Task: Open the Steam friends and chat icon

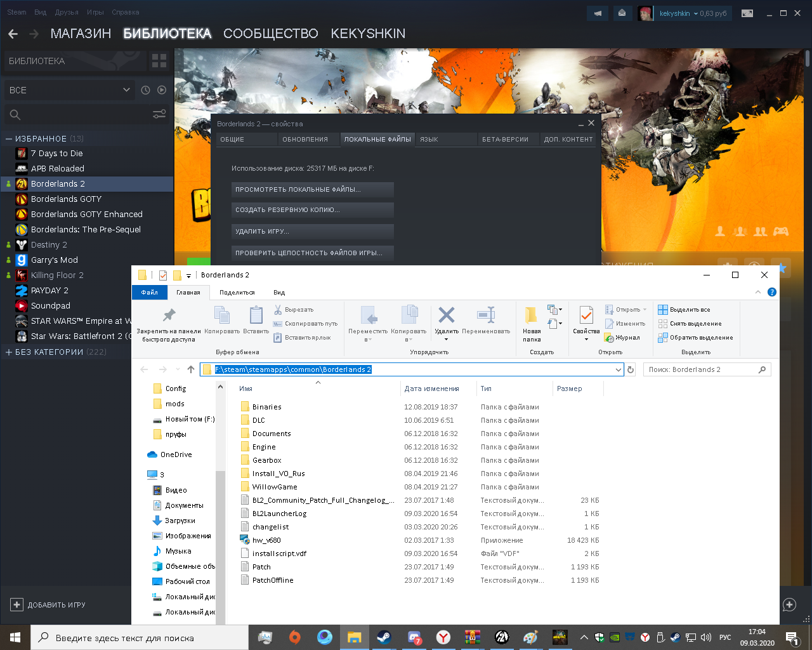Action: pyautogui.click(x=790, y=604)
